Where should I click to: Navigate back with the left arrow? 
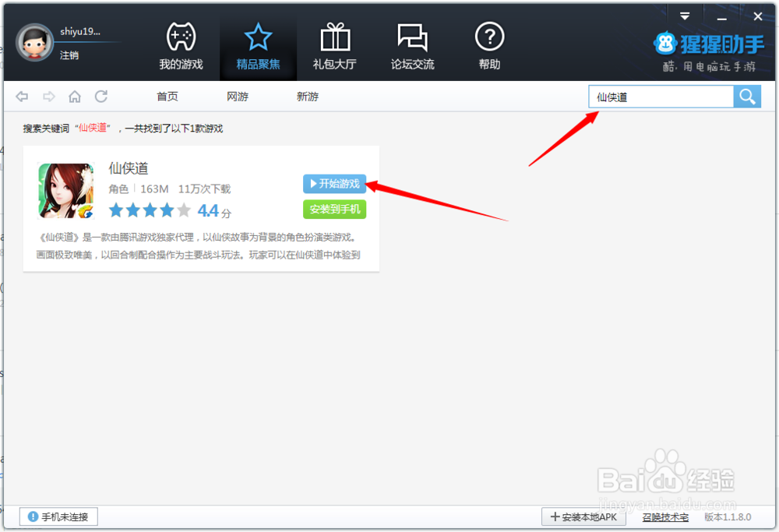[22, 97]
